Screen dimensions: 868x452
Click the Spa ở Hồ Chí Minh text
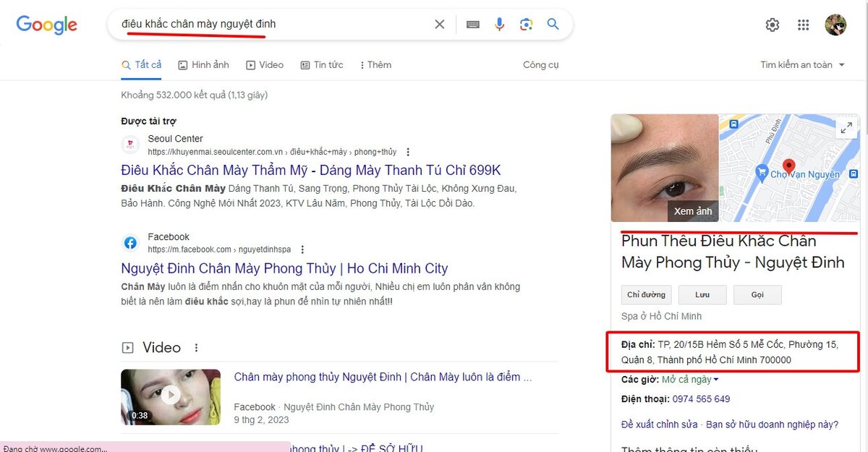point(661,316)
